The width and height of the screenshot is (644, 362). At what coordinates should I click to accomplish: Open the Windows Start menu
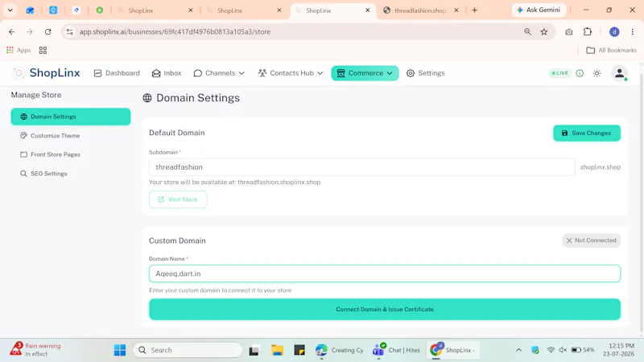click(x=120, y=350)
